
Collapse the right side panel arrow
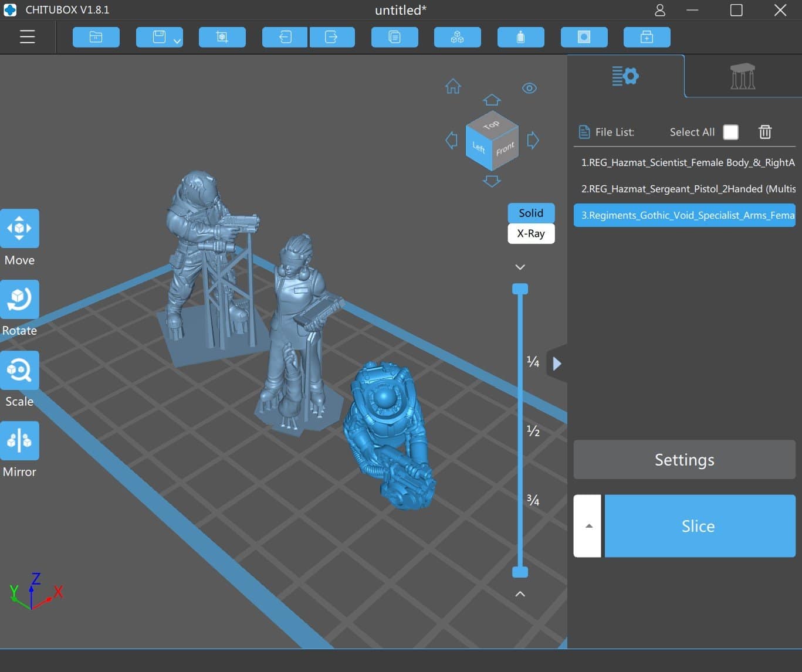(557, 364)
